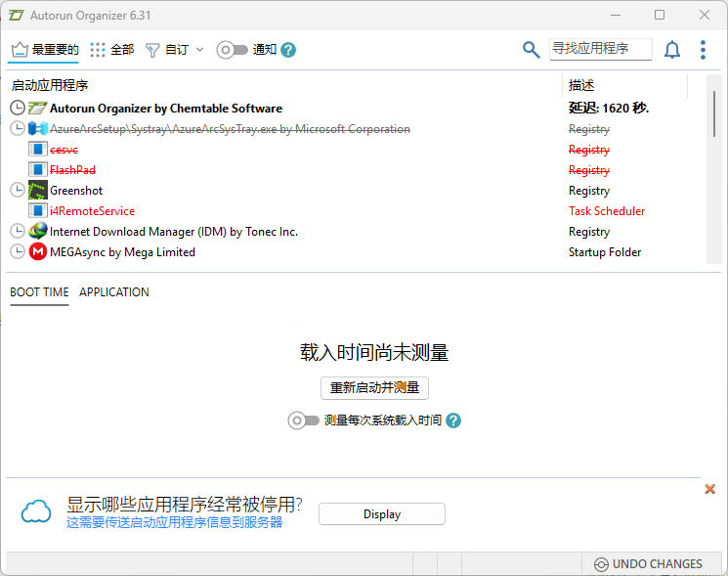Viewport: 728px width, 576px height.
Task: Click the Autorun Organizer title bar logo
Action: [17, 16]
